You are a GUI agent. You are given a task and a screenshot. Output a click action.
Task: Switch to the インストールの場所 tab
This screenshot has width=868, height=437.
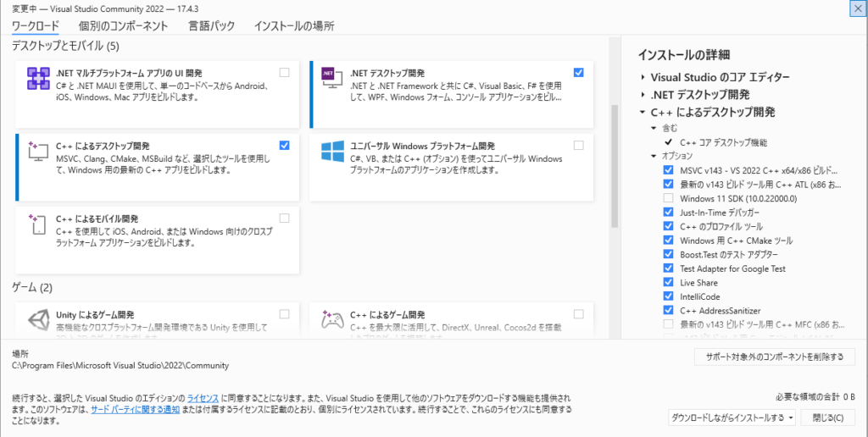click(294, 26)
